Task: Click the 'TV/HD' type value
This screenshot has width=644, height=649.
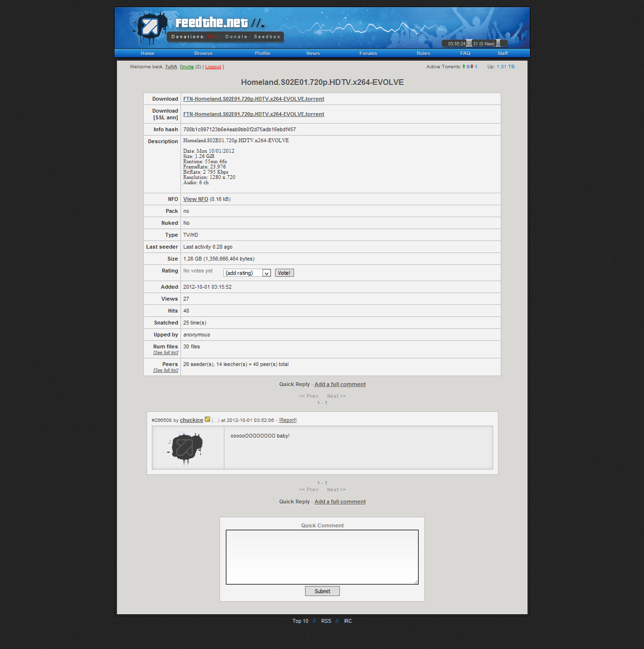Action: click(190, 235)
